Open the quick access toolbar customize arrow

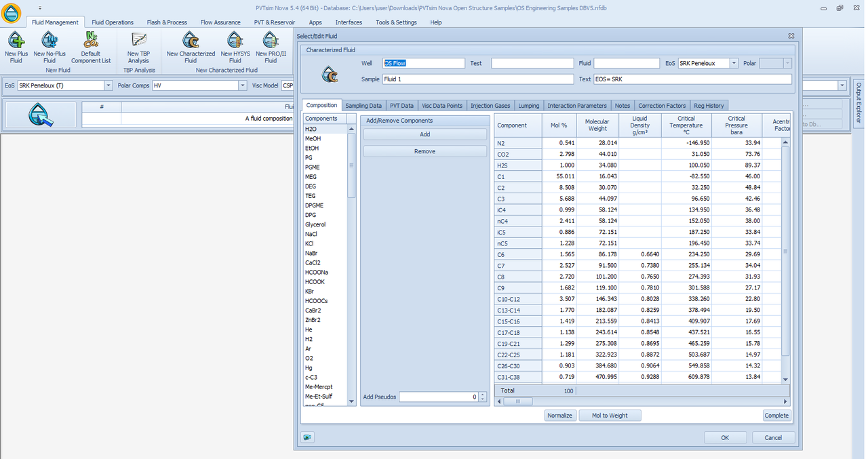[x=40, y=7]
